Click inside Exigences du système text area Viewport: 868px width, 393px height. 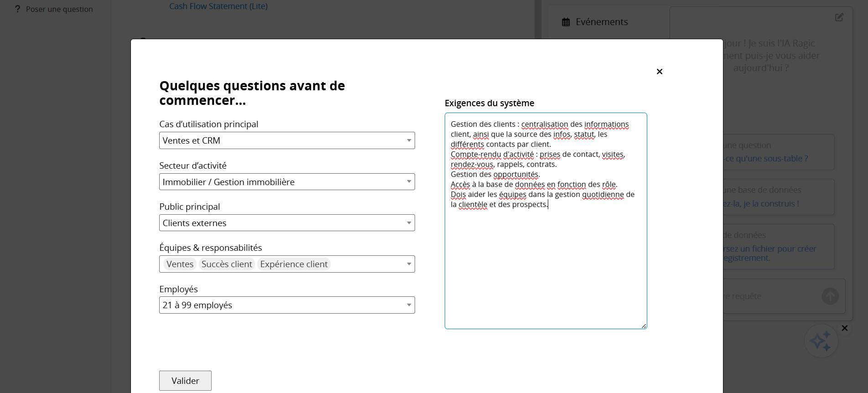[546, 264]
